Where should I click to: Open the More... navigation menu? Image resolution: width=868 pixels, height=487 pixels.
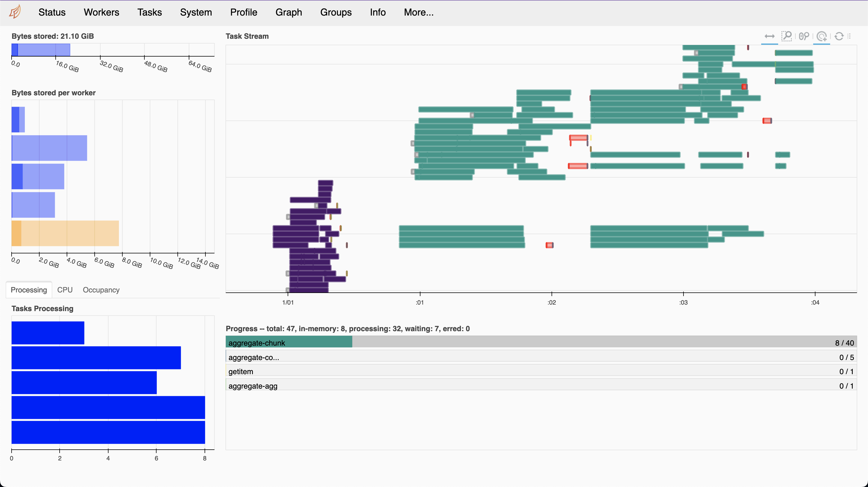tap(418, 12)
